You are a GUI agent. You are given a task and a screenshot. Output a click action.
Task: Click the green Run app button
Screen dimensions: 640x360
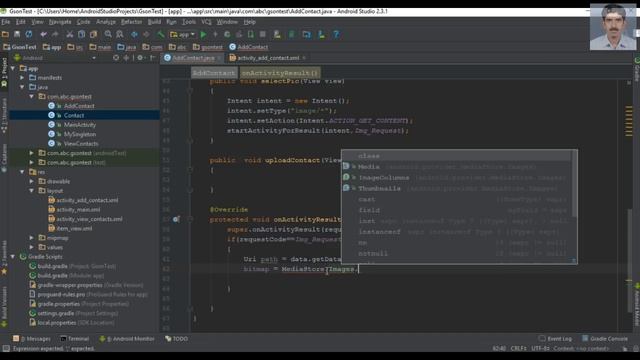click(x=204, y=35)
